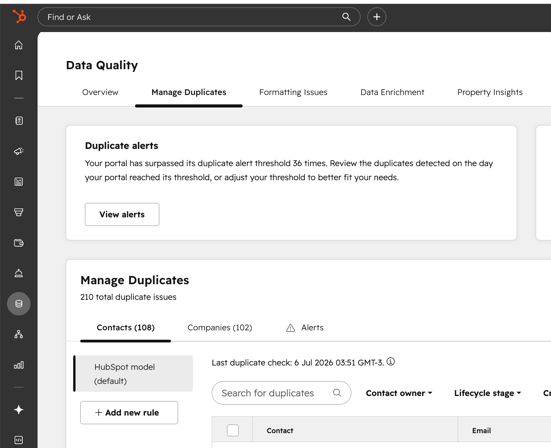
Task: Click magnifier icon in Search for duplicates
Action: click(337, 393)
